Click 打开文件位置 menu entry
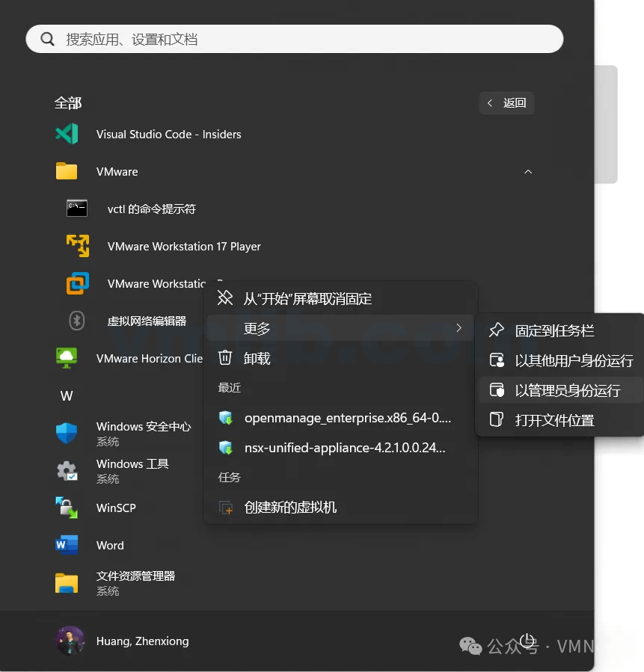Screen dimensions: 644x672 (x=554, y=420)
